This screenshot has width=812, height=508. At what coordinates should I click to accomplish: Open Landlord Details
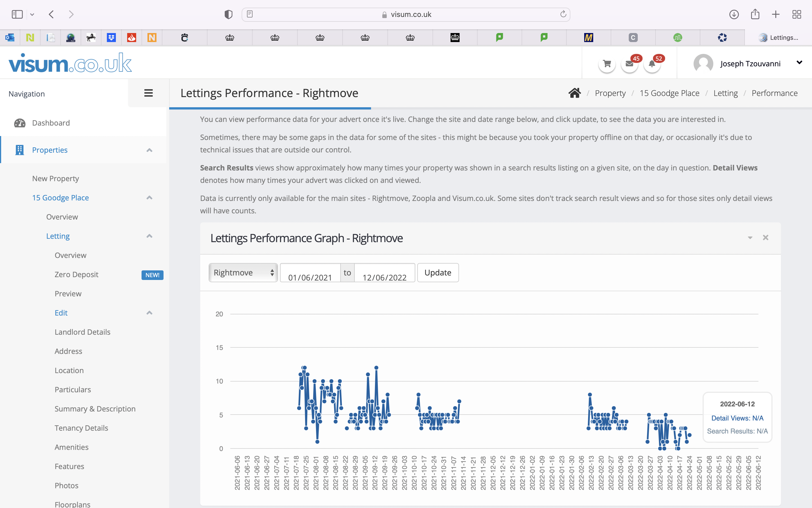pyautogui.click(x=83, y=332)
